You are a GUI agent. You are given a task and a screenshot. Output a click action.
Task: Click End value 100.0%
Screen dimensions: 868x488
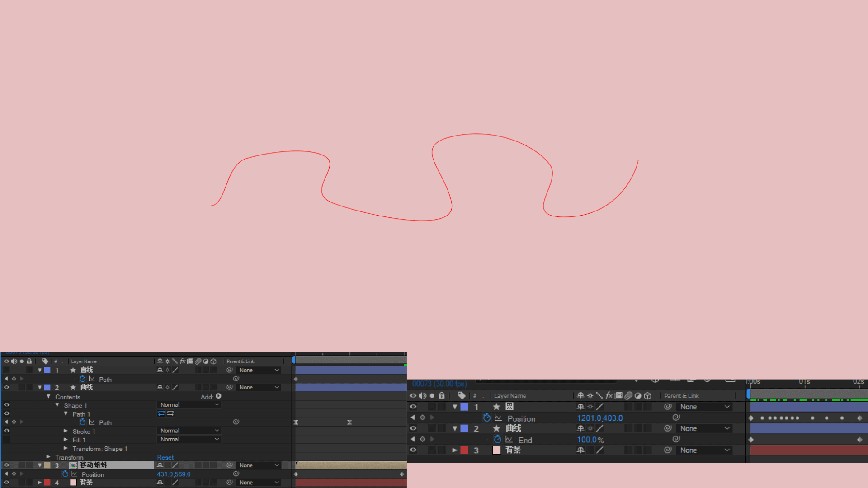point(590,440)
